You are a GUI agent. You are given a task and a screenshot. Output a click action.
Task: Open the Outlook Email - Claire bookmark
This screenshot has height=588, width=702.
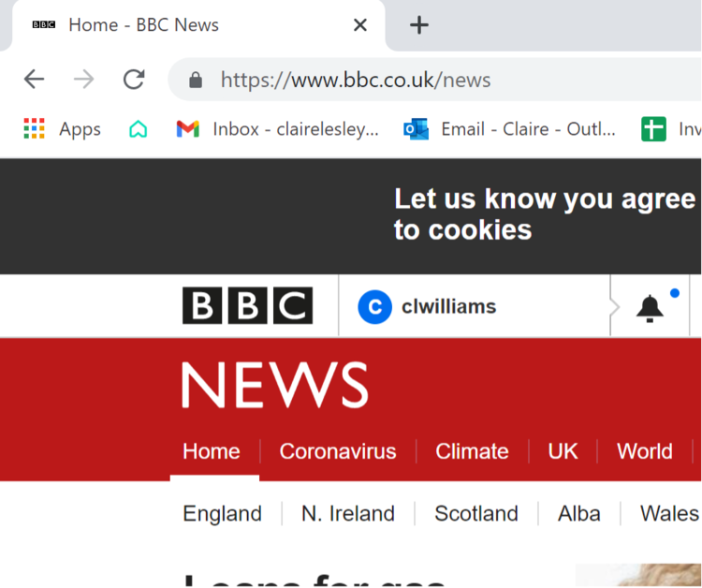click(x=509, y=129)
